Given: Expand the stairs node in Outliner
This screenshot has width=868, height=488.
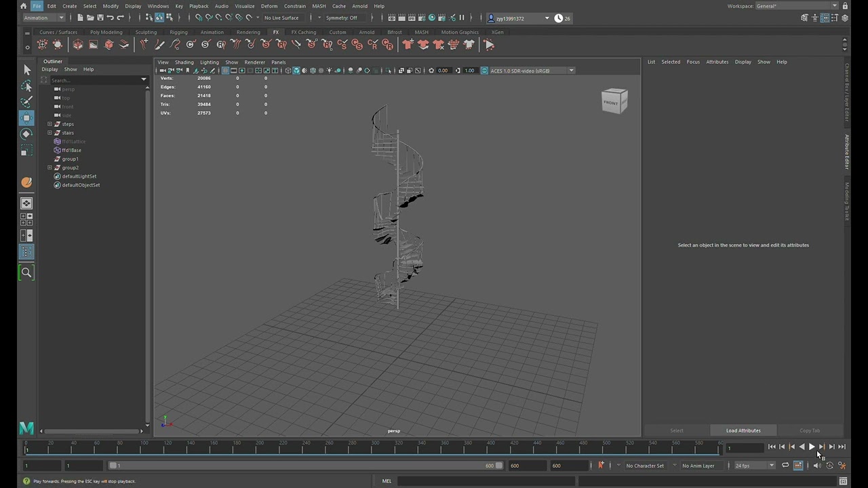Looking at the screenshot, I should click(x=50, y=133).
